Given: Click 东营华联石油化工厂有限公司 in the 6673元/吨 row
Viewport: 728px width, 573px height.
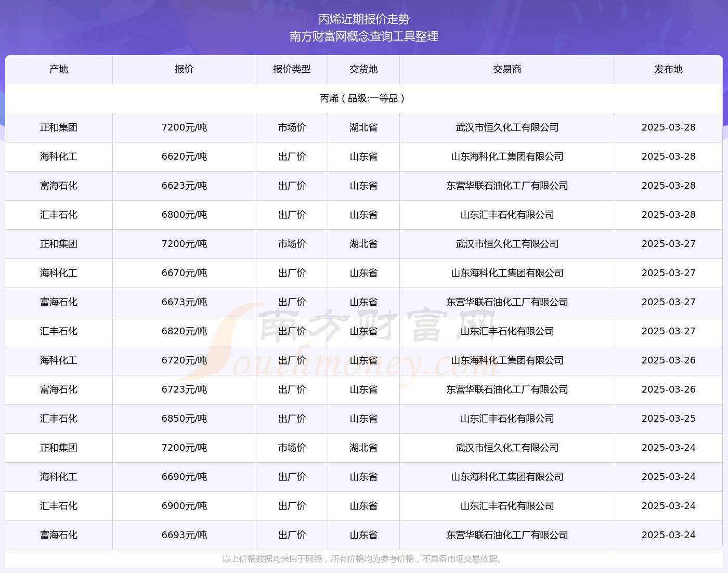Looking at the screenshot, I should tap(507, 302).
